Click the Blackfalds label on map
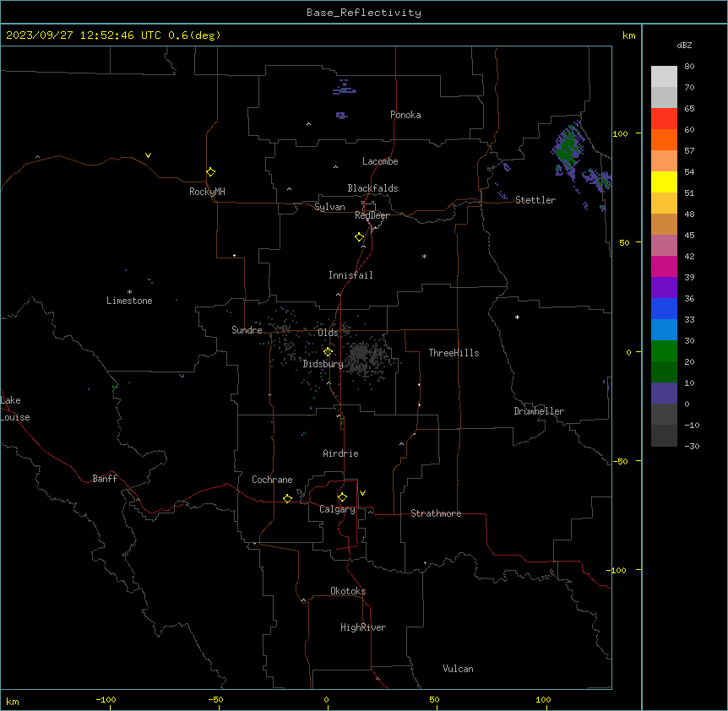 (372, 188)
